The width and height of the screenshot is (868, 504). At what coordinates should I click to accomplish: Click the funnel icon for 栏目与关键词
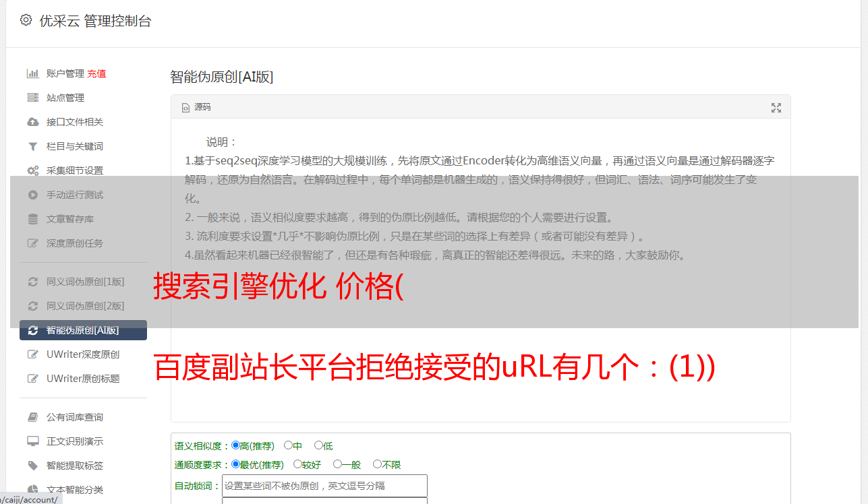coord(32,146)
